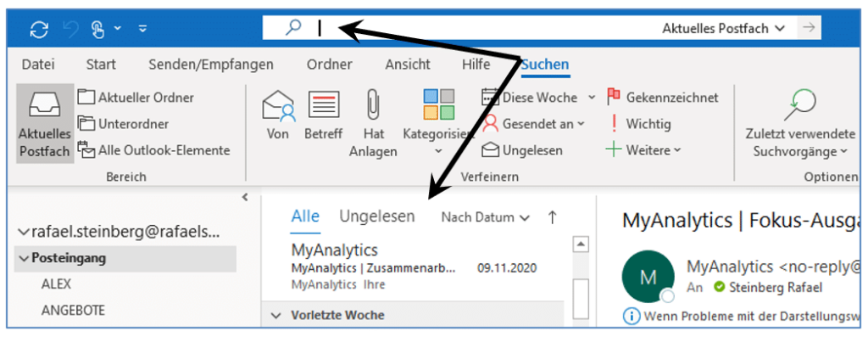Collapse the Vorletzte Woche group
The image size is (868, 337).
275,316
